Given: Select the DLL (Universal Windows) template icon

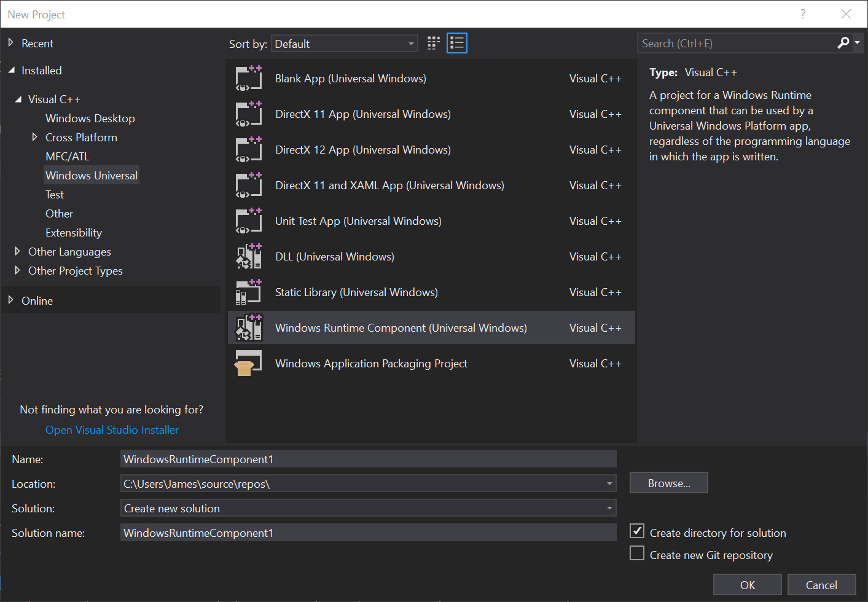Looking at the screenshot, I should point(248,256).
